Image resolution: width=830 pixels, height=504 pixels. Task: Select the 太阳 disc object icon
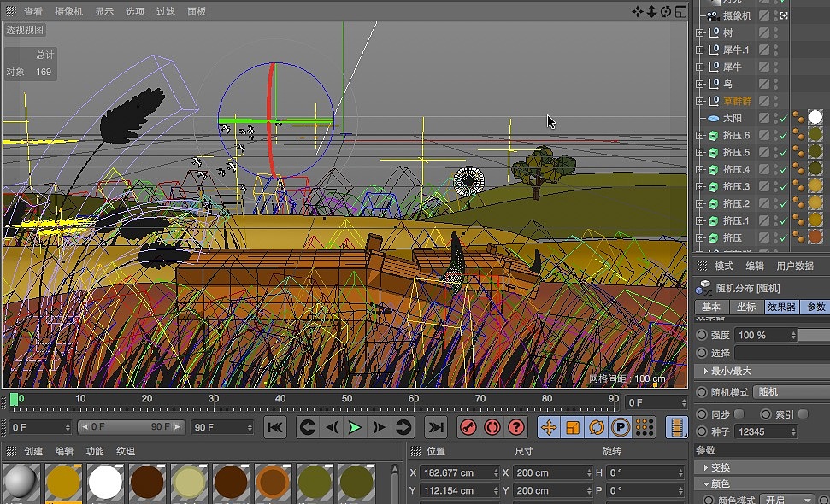pos(713,119)
